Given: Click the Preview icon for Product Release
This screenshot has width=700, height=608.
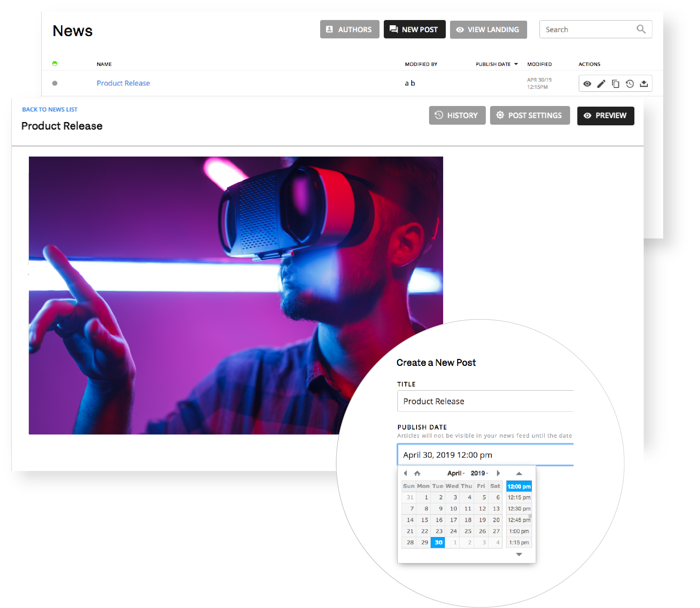Looking at the screenshot, I should [x=588, y=83].
